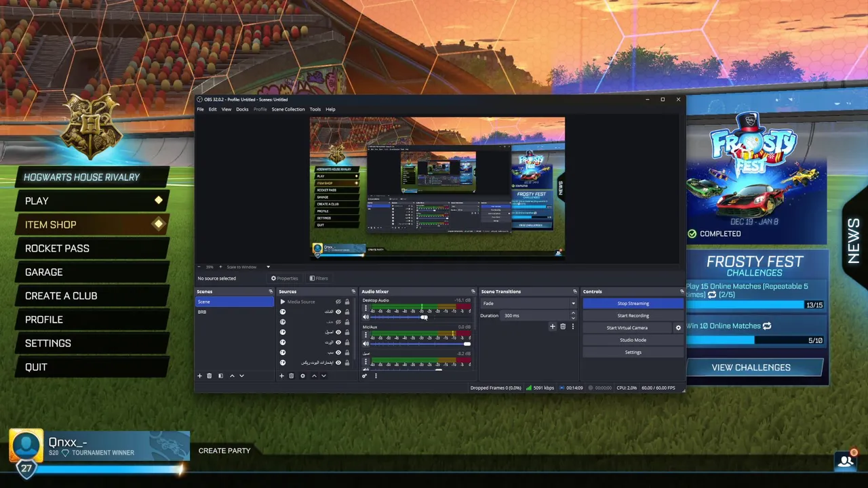Mute Desktop Audio speaker
The height and width of the screenshot is (488, 868).
pos(366,317)
